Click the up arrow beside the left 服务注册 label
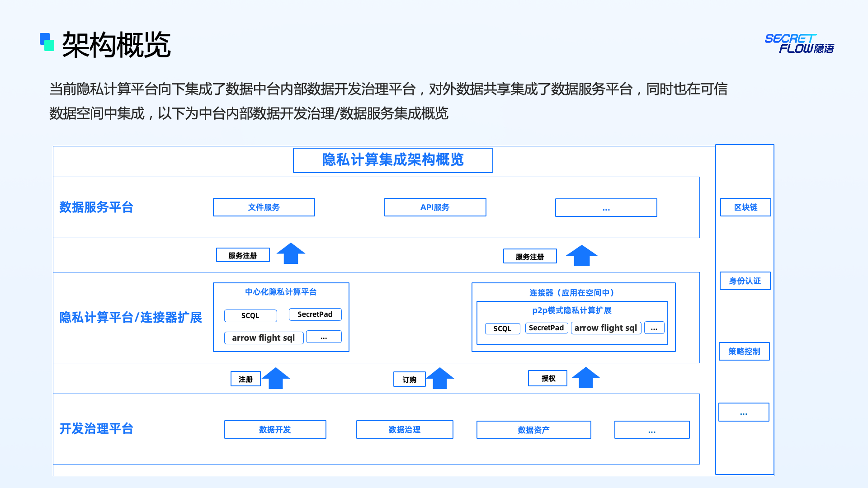This screenshot has height=488, width=868. 291,253
